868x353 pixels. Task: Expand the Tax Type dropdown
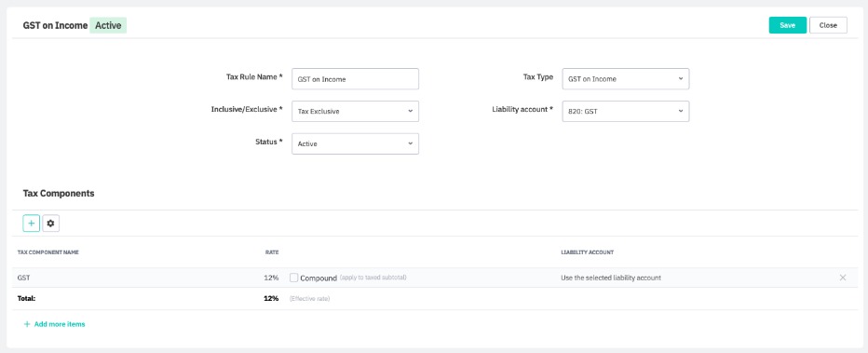pyautogui.click(x=626, y=78)
